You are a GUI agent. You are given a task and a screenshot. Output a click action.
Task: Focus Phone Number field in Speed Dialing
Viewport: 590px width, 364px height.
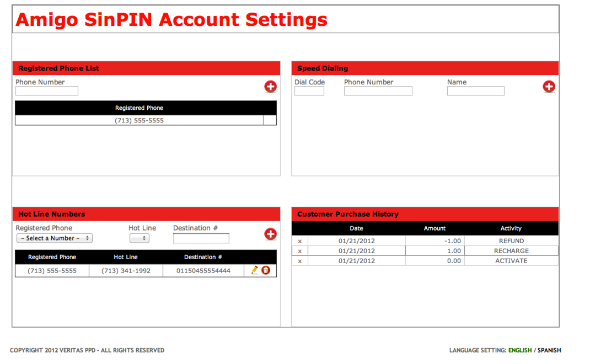pyautogui.click(x=378, y=90)
